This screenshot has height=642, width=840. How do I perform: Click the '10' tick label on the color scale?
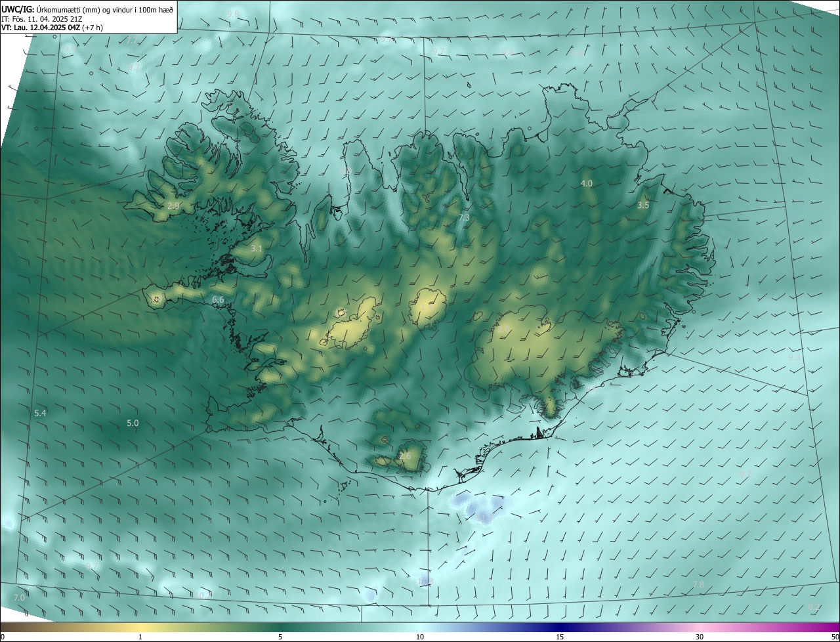[420, 637]
